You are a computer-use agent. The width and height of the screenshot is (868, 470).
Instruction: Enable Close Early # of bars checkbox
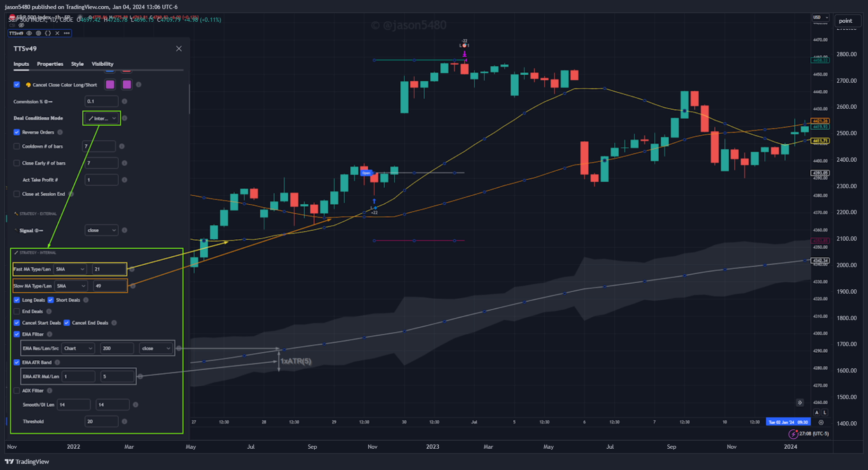point(17,163)
